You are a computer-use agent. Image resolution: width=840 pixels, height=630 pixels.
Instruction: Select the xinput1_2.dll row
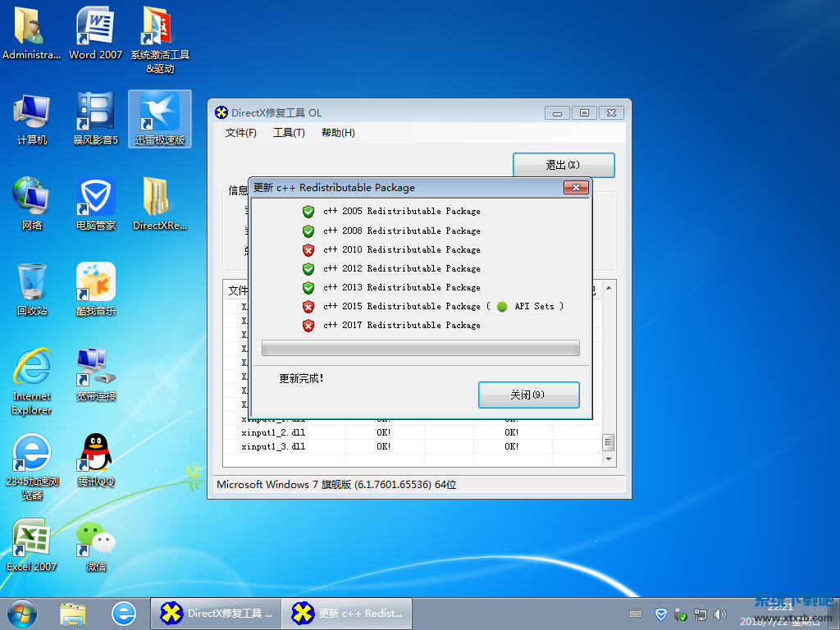pos(413,433)
